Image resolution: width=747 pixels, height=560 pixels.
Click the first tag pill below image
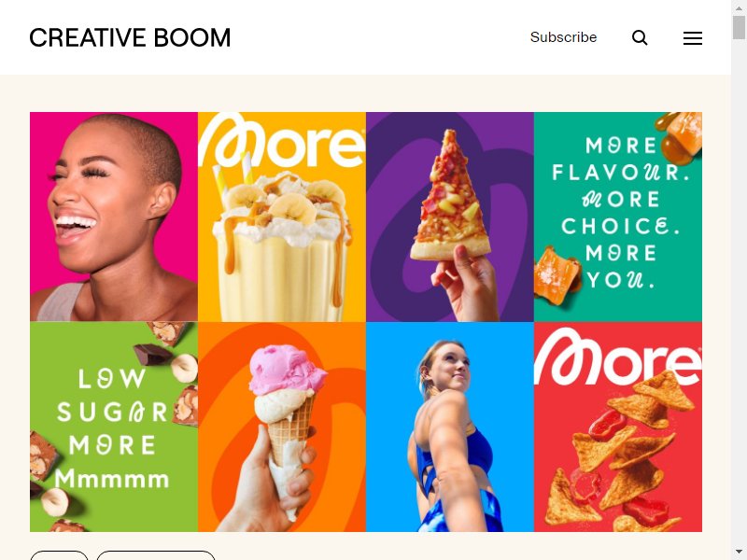(x=59, y=555)
